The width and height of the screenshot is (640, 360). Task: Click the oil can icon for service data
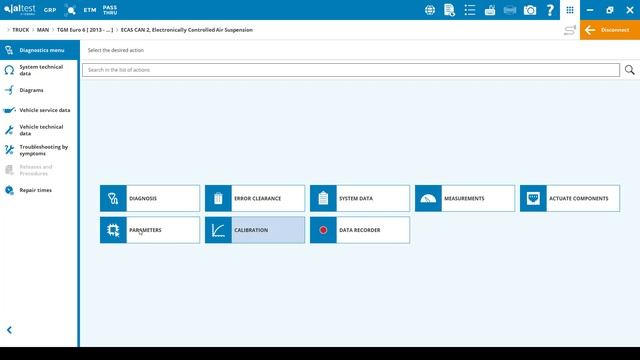pyautogui.click(x=9, y=110)
